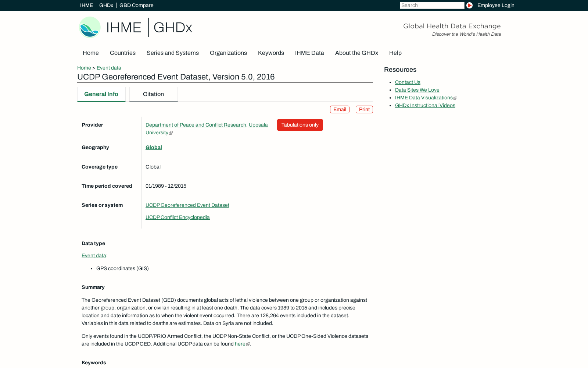The height and width of the screenshot is (368, 588).
Task: Click the 'Summary' section heading
Action: point(93,287)
